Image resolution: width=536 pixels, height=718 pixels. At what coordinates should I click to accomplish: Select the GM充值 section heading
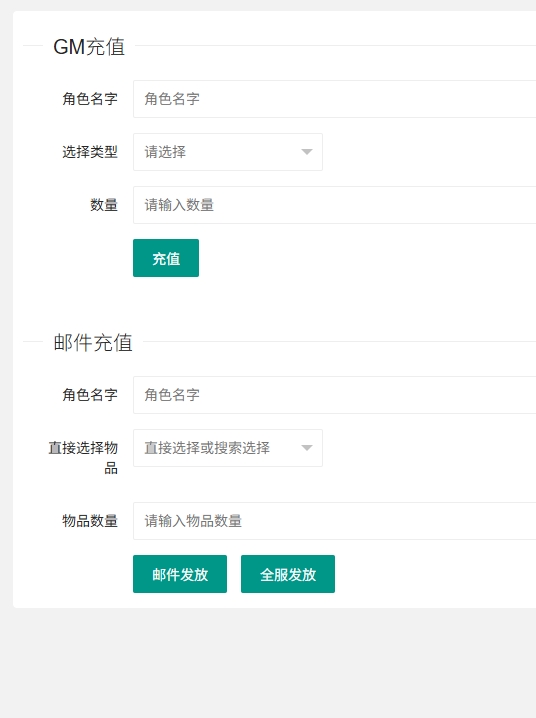pos(89,46)
